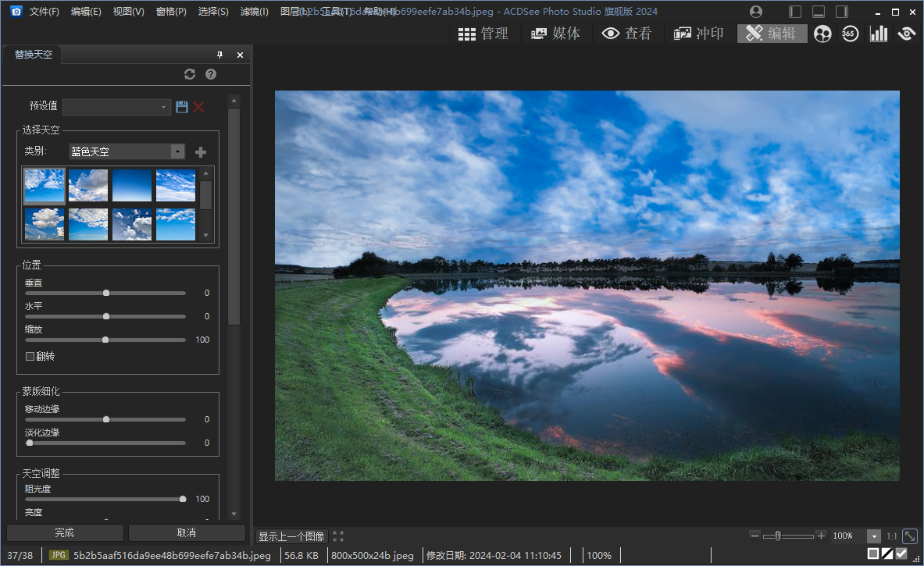Toggle the pin on the 替换天空 panel
924x566 pixels.
click(219, 55)
